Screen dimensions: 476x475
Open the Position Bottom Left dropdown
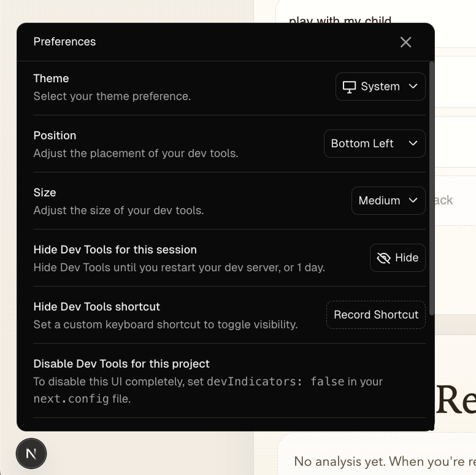point(375,144)
